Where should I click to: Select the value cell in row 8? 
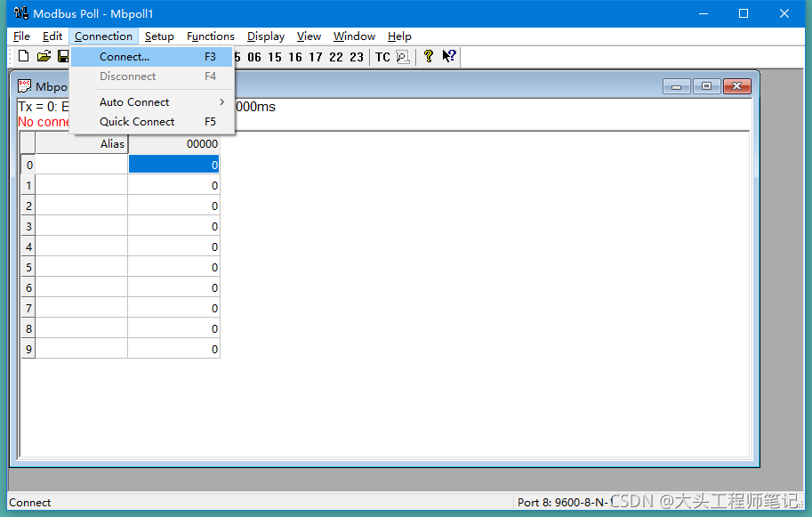pyautogui.click(x=174, y=328)
